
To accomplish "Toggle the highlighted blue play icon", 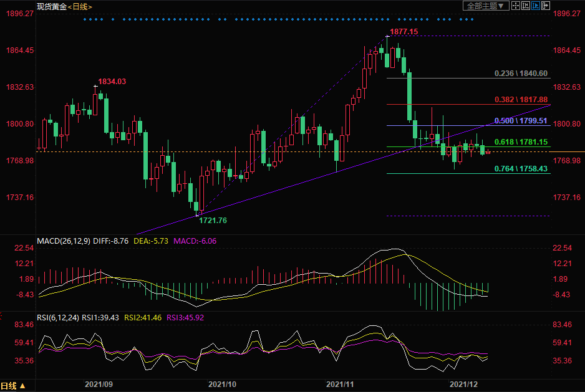I will (x=536, y=6).
